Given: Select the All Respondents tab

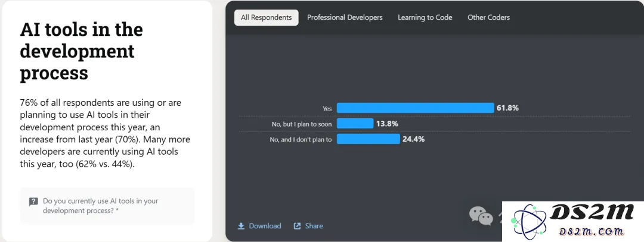Looking at the screenshot, I should point(266,17).
